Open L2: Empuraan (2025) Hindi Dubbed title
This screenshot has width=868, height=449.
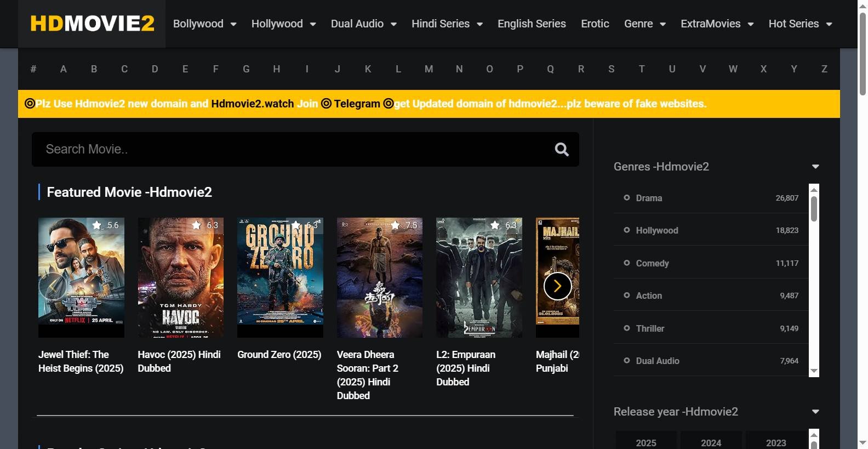[x=466, y=368]
